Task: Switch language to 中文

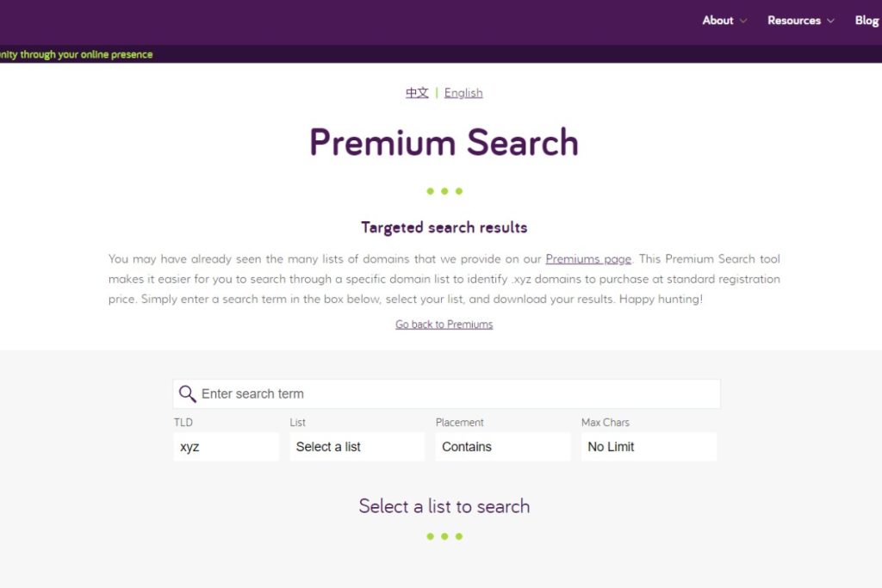Action: coord(417,93)
